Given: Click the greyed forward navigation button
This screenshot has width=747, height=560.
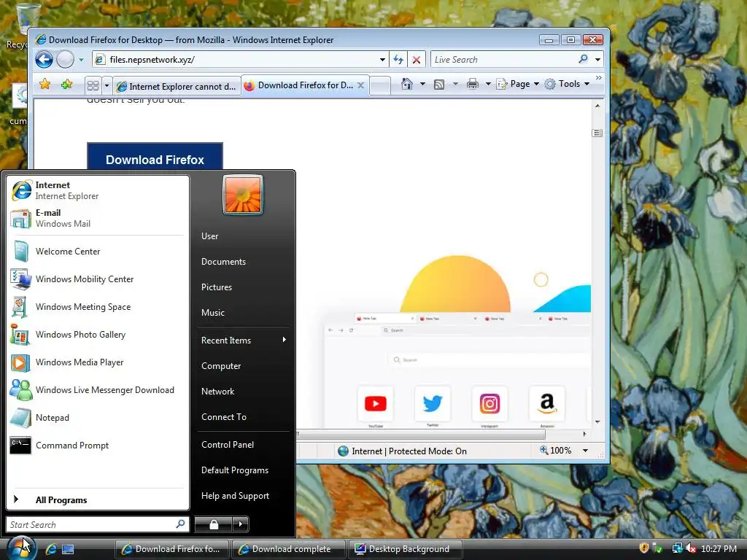Looking at the screenshot, I should pyautogui.click(x=65, y=60).
